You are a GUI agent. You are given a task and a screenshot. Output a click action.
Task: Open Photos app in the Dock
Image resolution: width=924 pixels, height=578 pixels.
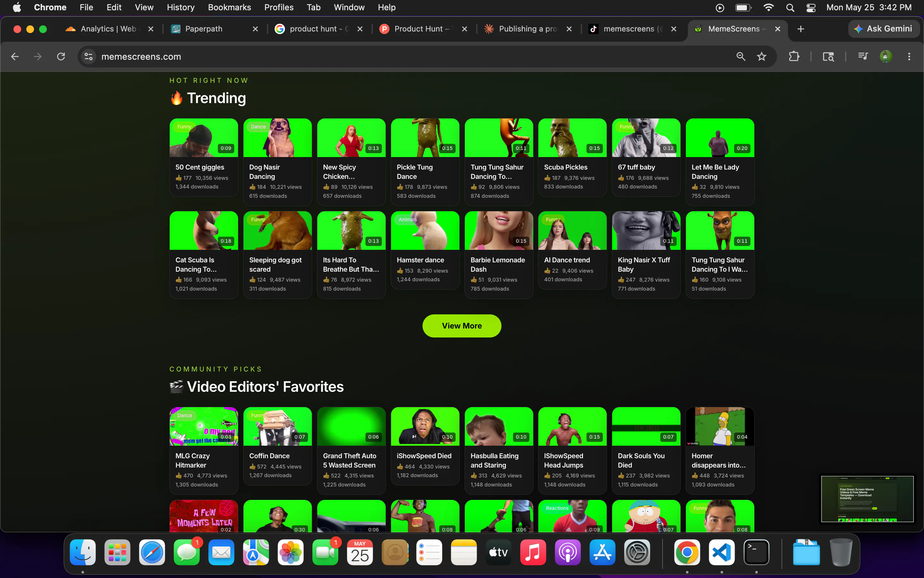tap(291, 552)
